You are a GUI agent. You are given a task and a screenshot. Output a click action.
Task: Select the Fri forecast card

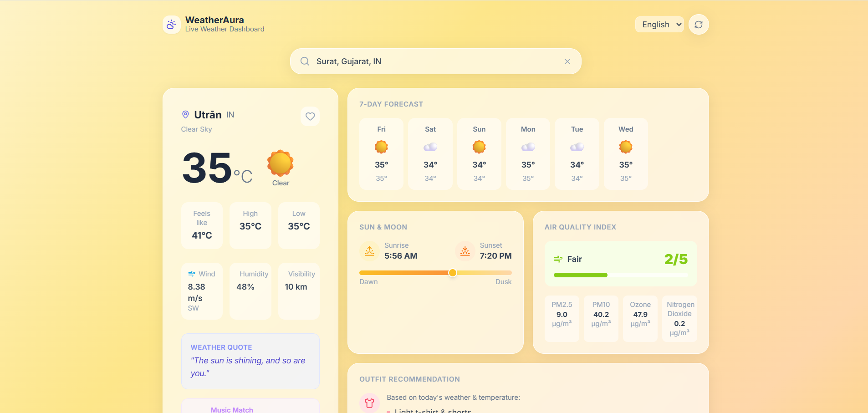(x=381, y=154)
